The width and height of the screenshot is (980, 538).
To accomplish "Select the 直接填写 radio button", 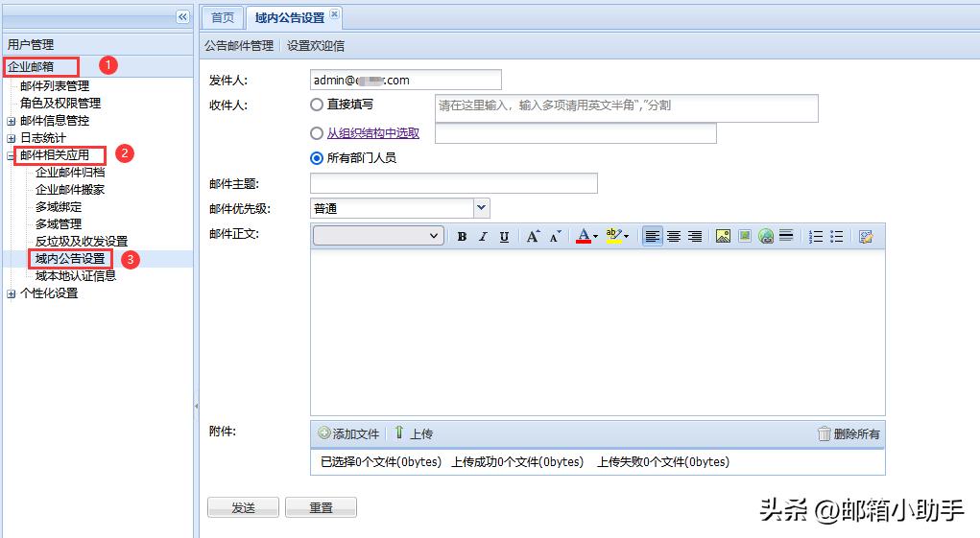I will coord(317,105).
